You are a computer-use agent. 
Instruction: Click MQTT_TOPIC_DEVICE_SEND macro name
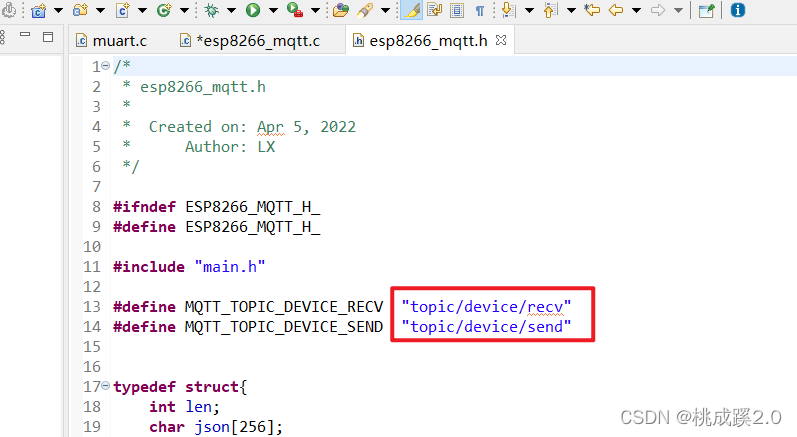click(284, 327)
